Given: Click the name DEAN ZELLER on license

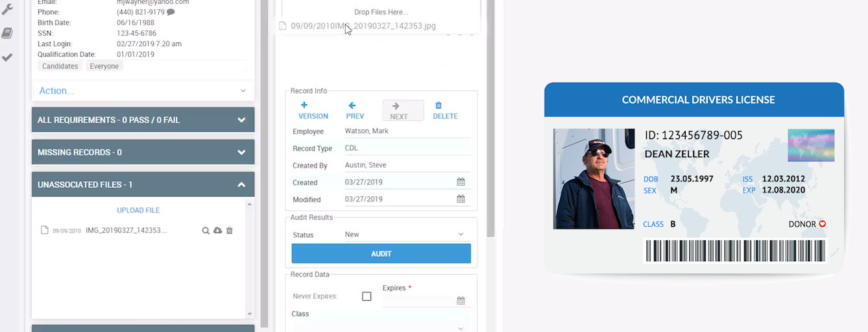Looking at the screenshot, I should click(x=677, y=154).
